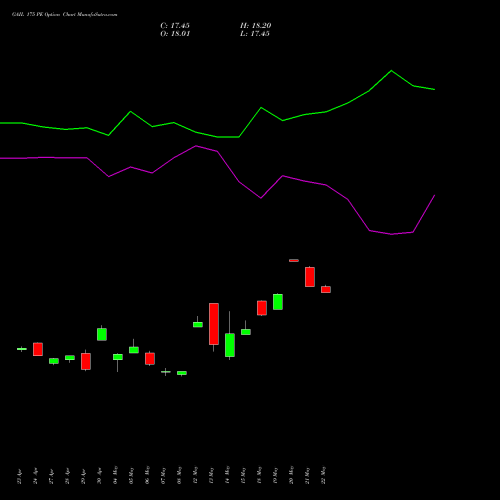Image resolution: width=500 pixels, height=500 pixels.
Task: Select the high value 'H: 18.20'
Action: 255,26
